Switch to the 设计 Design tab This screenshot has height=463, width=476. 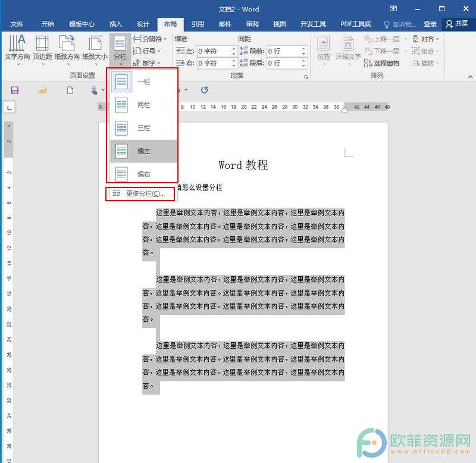point(143,24)
